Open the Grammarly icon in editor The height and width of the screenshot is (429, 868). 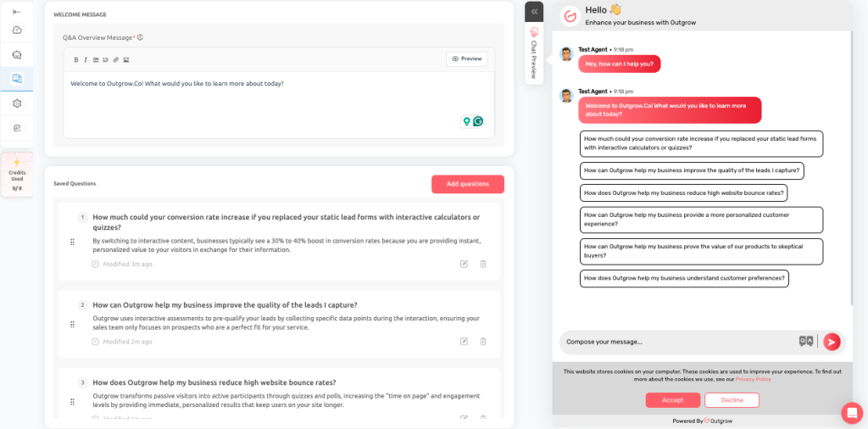pos(478,121)
